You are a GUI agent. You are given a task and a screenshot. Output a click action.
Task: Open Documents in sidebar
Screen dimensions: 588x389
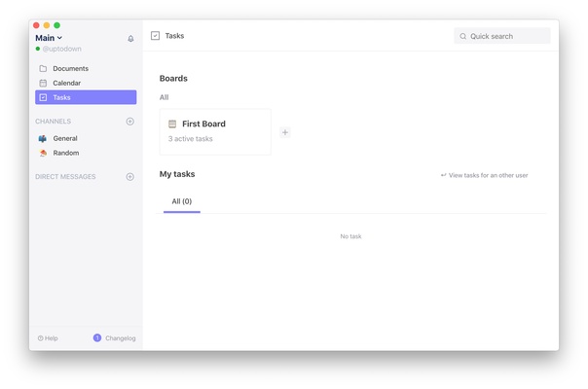(86, 69)
